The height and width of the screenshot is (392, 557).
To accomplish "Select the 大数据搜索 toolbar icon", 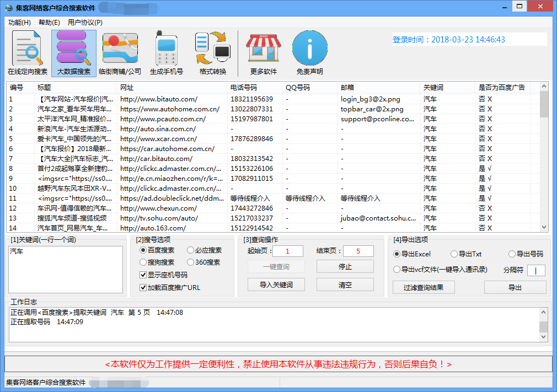I will [x=74, y=53].
